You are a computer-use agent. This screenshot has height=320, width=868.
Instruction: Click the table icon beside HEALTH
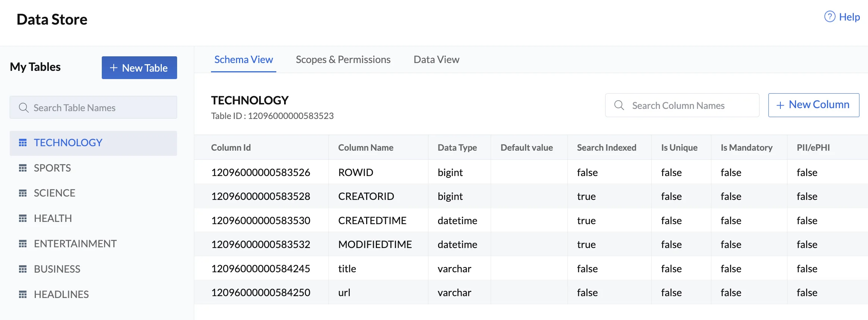click(x=23, y=219)
